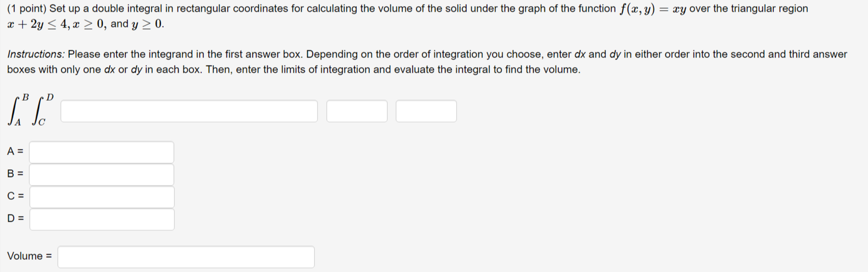The width and height of the screenshot is (868, 272).
Task: Click the C = limit input field
Action: coord(102,197)
